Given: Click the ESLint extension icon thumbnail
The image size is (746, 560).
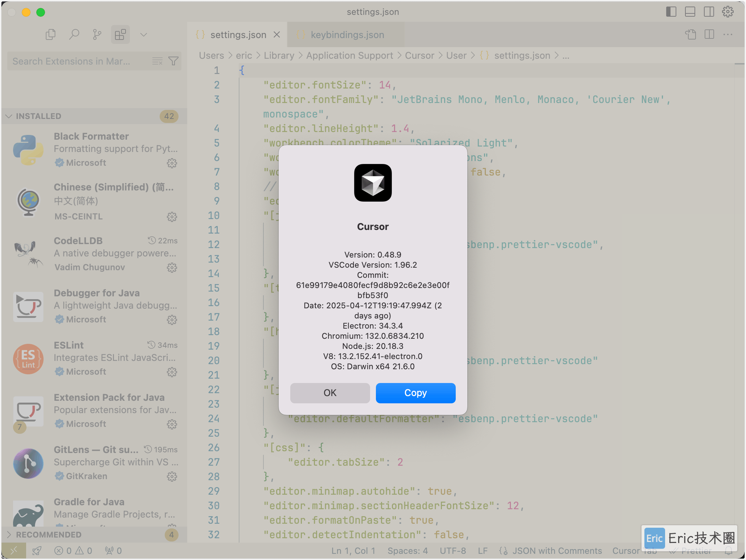Looking at the screenshot, I should tap(28, 359).
